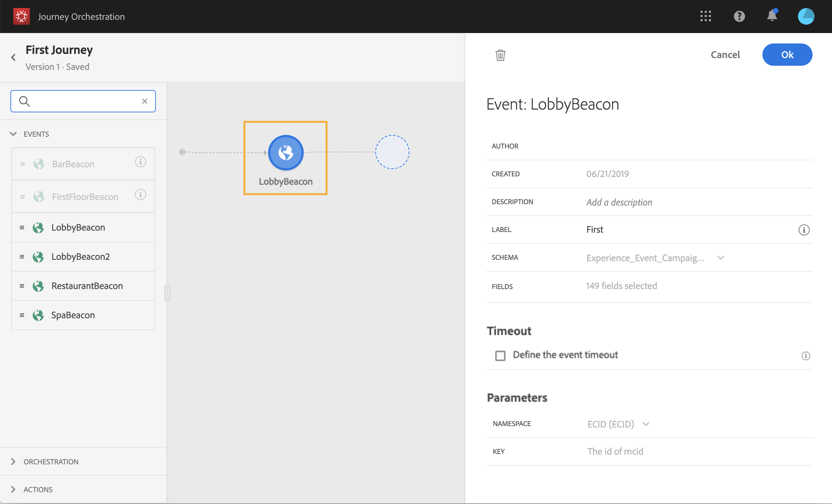This screenshot has width=832, height=504.
Task: Click the info icon next to BarBeacon
Action: coord(140,162)
